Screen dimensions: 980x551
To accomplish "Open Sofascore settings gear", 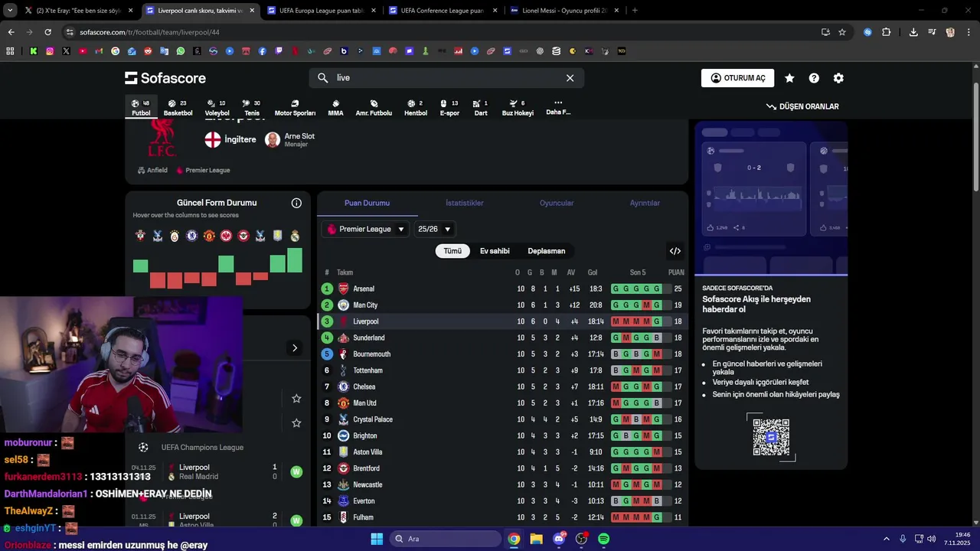I will tap(838, 78).
